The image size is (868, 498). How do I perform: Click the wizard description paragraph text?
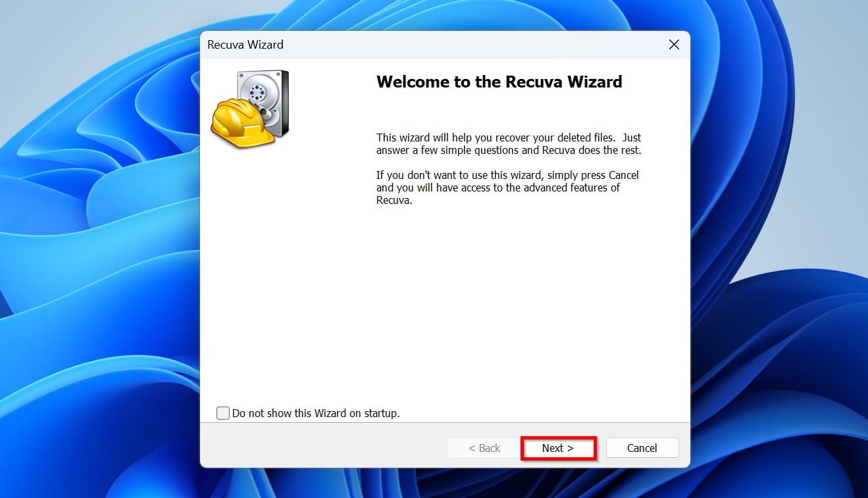(507, 143)
